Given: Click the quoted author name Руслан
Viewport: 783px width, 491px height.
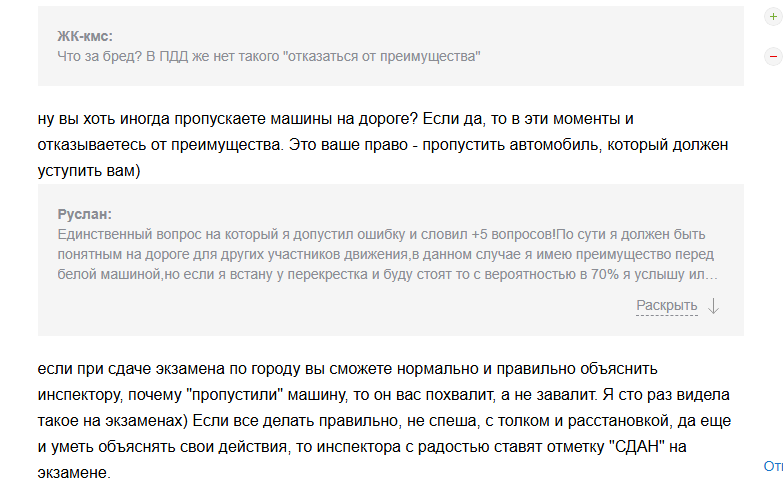Looking at the screenshot, I should click(84, 214).
